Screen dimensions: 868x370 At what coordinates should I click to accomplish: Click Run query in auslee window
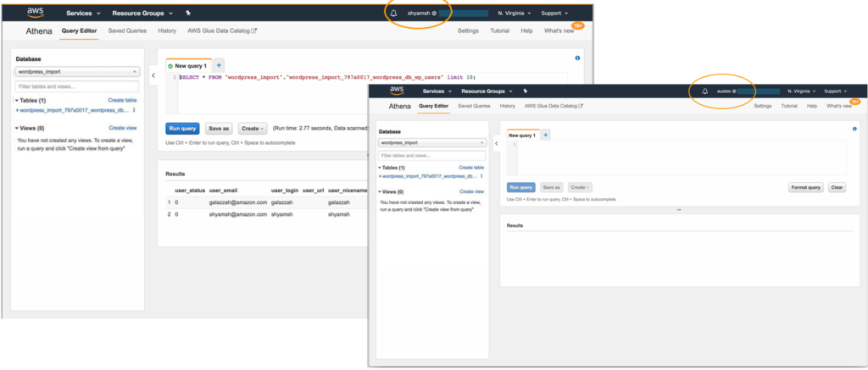521,187
